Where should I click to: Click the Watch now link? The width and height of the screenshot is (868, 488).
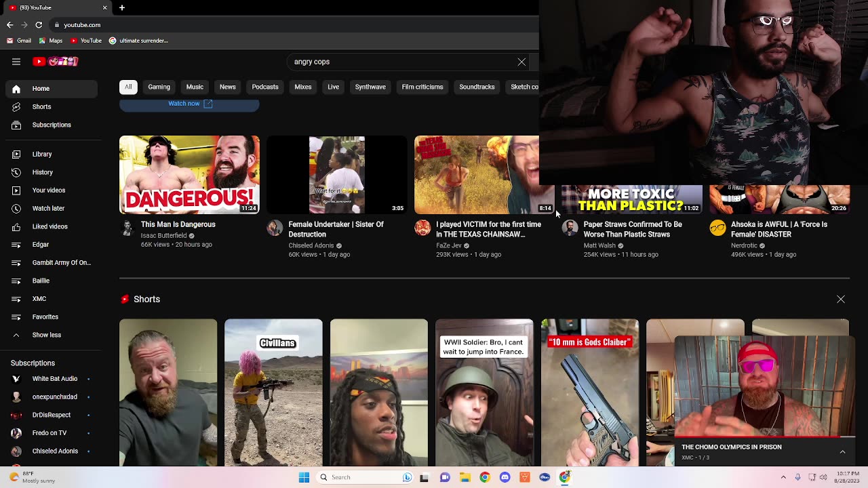[190, 104]
